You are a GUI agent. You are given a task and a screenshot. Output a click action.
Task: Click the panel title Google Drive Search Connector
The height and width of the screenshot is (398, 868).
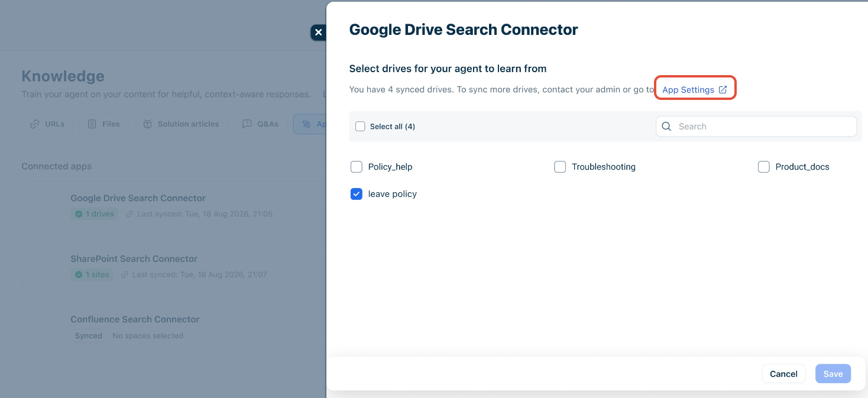point(464,30)
